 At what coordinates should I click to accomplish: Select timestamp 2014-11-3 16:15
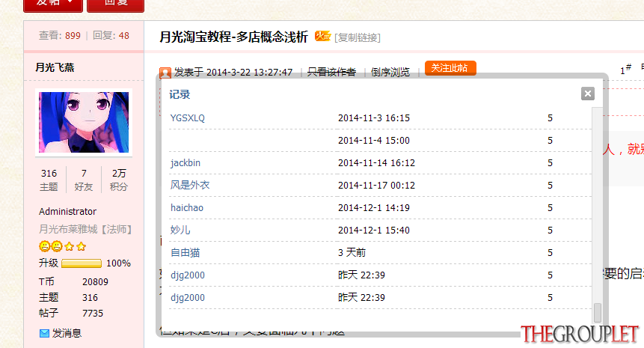(374, 118)
